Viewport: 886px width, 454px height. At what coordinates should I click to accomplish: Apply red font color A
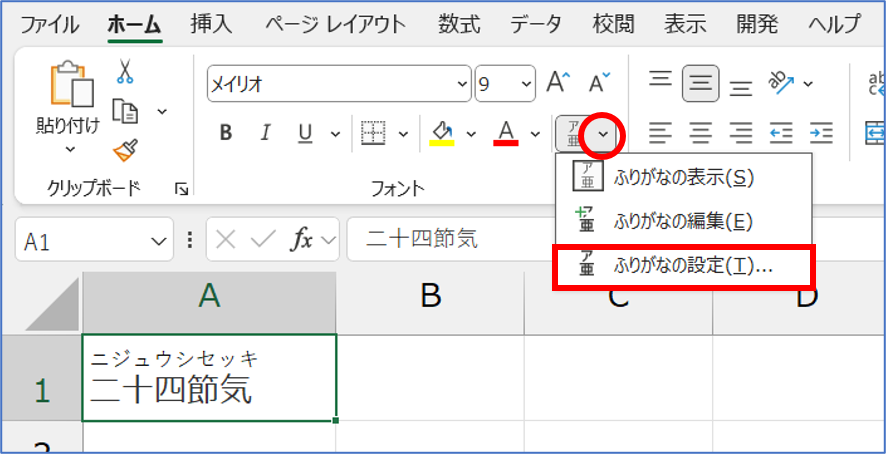click(506, 133)
